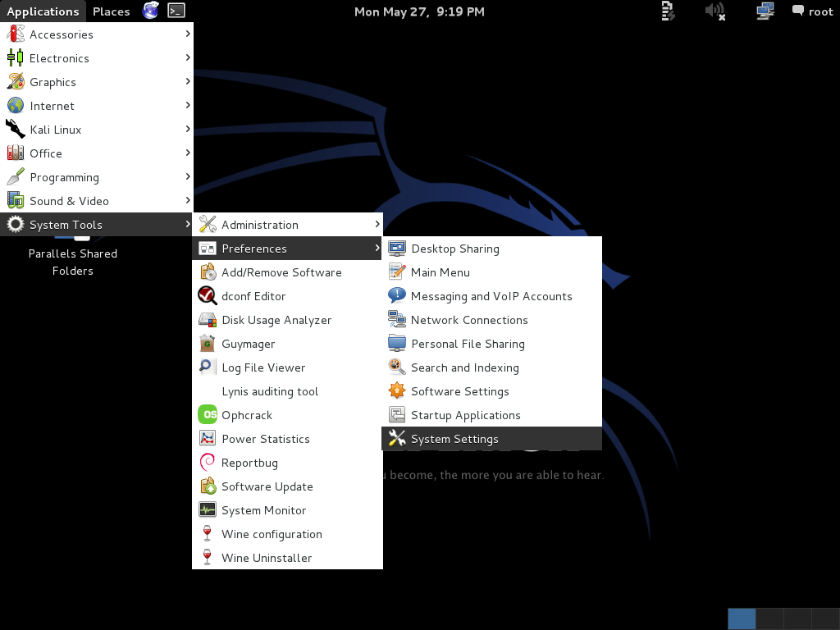Click the Guymager icon
The image size is (840, 630).
click(208, 344)
